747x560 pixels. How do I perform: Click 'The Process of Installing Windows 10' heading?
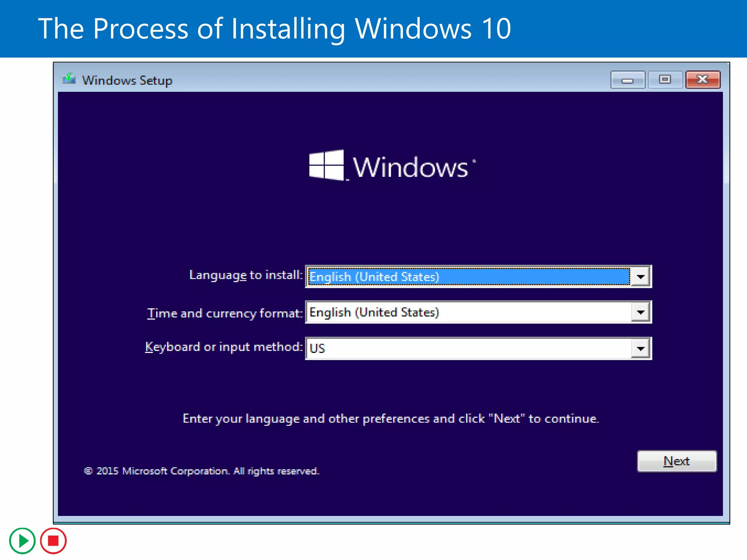[x=274, y=29]
